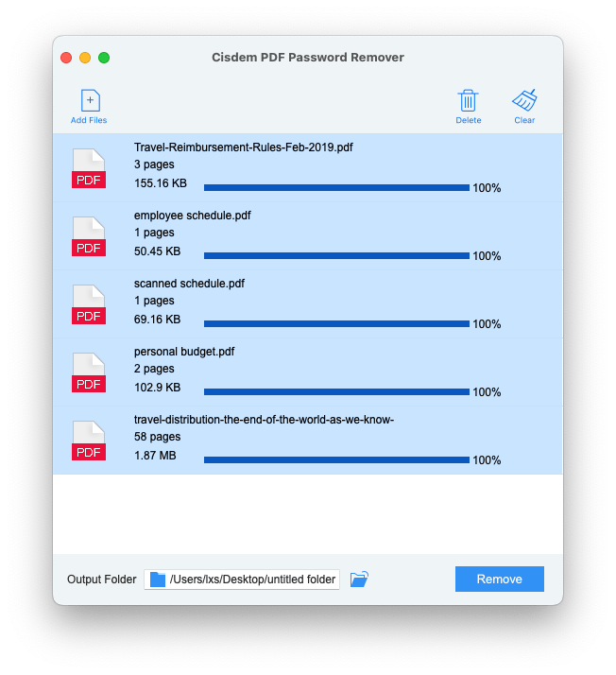Select the scanned schedule.pdf filename
The height and width of the screenshot is (675, 616).
pyautogui.click(x=189, y=284)
